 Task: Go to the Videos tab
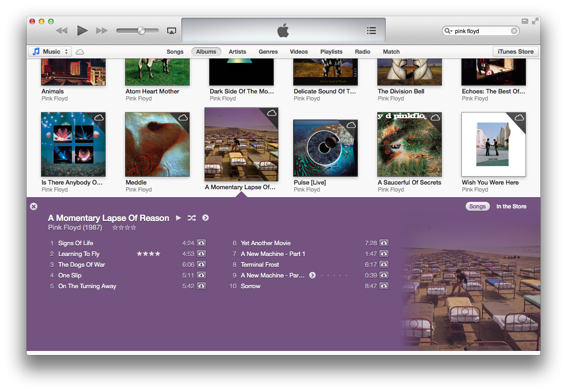299,52
